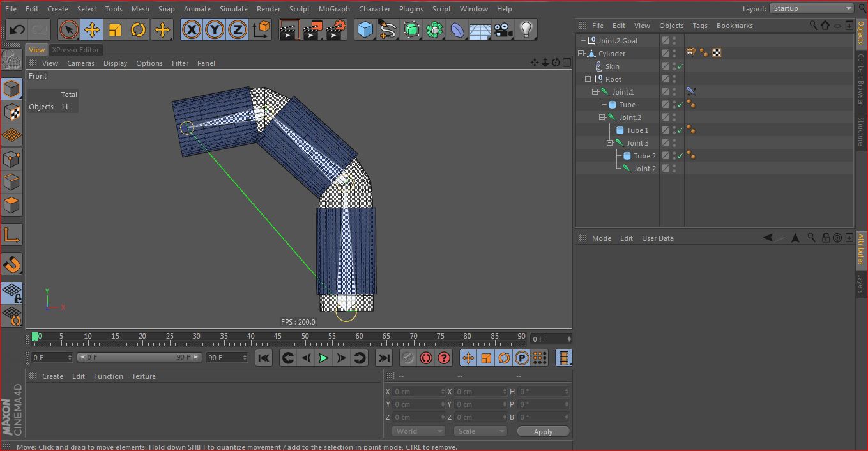This screenshot has height=451, width=868.
Task: Open the Layout Startup dropdown
Action: (x=812, y=8)
